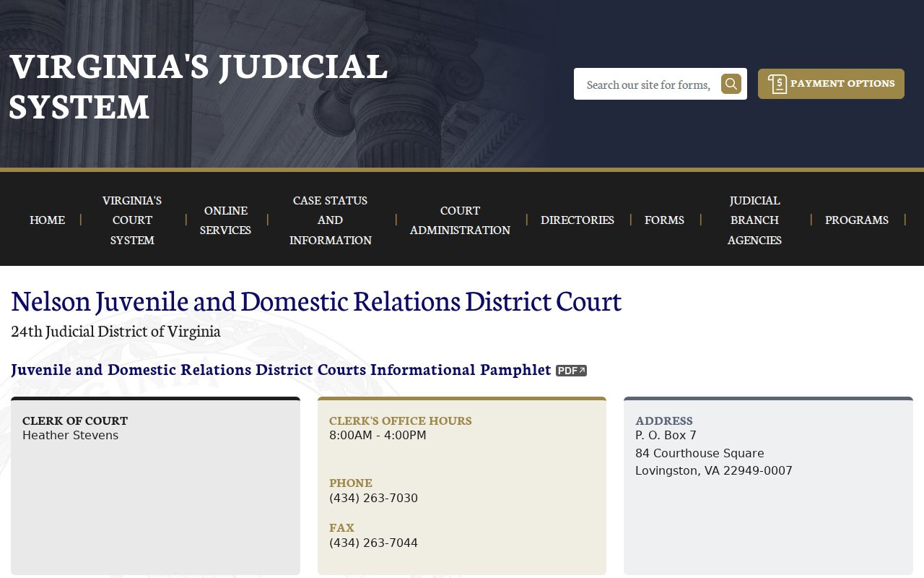This screenshot has width=924, height=578.
Task: Open the Online Services menu
Action: point(225,220)
